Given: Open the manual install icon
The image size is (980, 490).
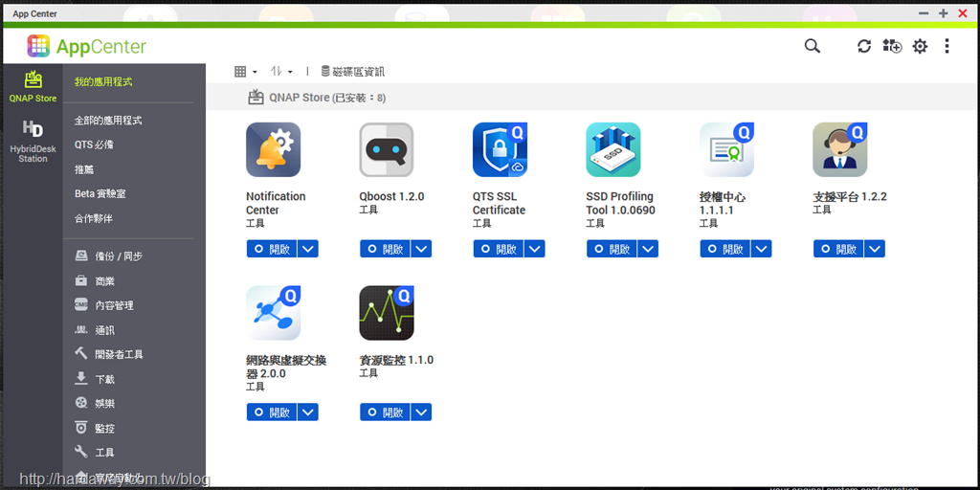Looking at the screenshot, I should point(892,46).
